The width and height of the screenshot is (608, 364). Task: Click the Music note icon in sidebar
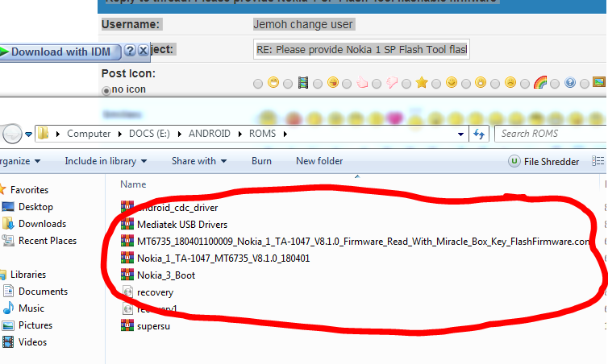[x=8, y=308]
